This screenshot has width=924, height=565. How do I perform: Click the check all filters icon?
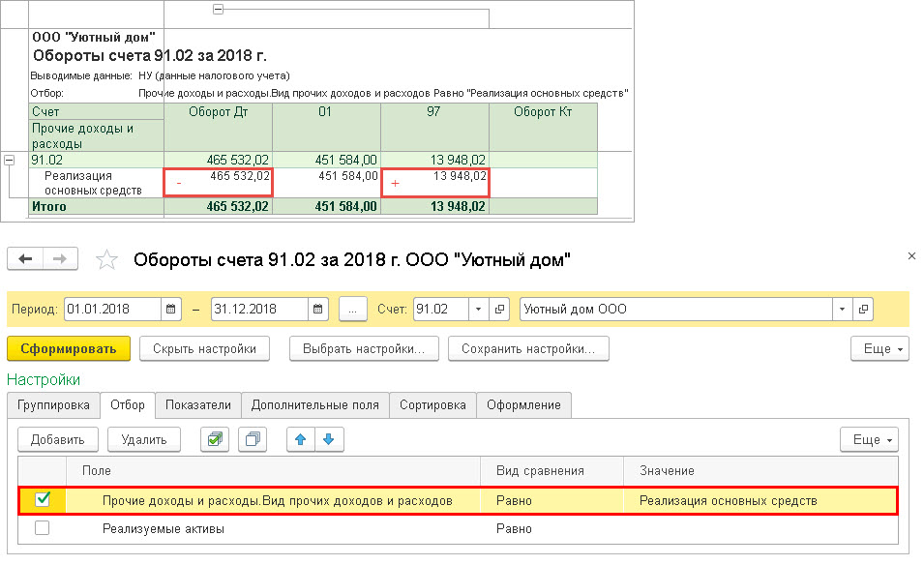(215, 439)
